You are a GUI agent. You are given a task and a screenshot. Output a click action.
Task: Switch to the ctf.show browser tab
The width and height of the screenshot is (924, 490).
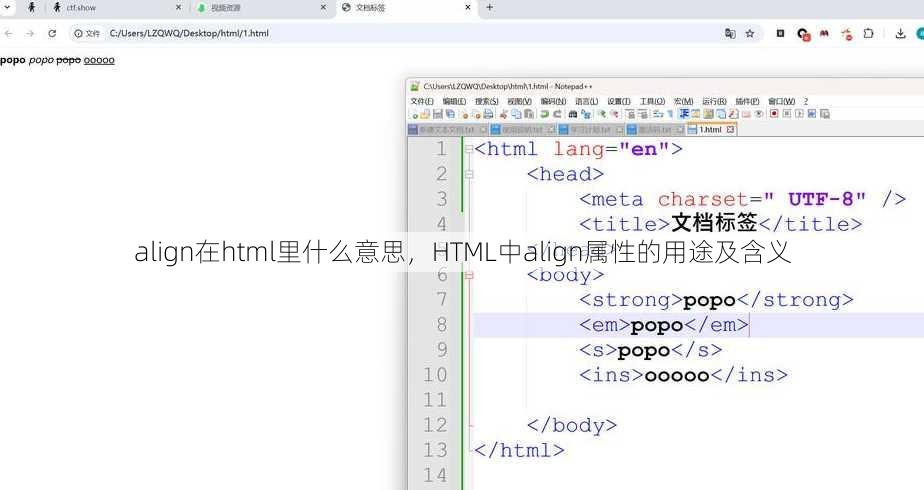tap(115, 8)
